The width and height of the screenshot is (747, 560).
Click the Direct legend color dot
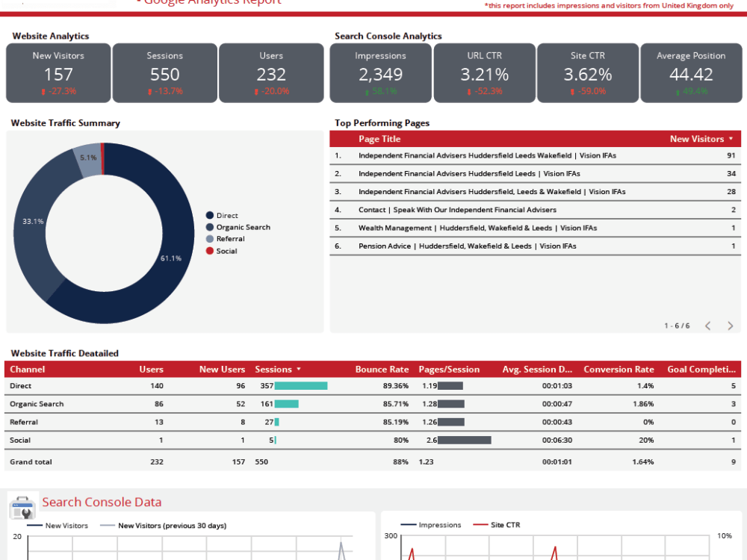pos(210,215)
